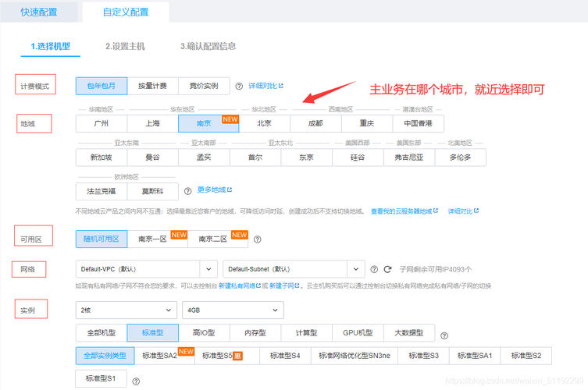Open 查看我的云服务器地域 link
The image size is (588, 390).
point(404,211)
